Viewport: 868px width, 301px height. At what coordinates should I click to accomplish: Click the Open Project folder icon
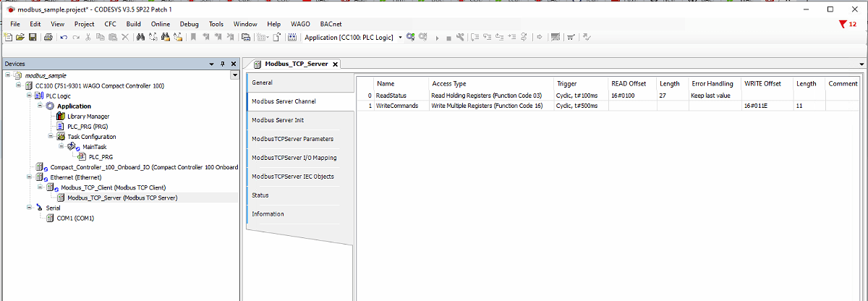20,37
